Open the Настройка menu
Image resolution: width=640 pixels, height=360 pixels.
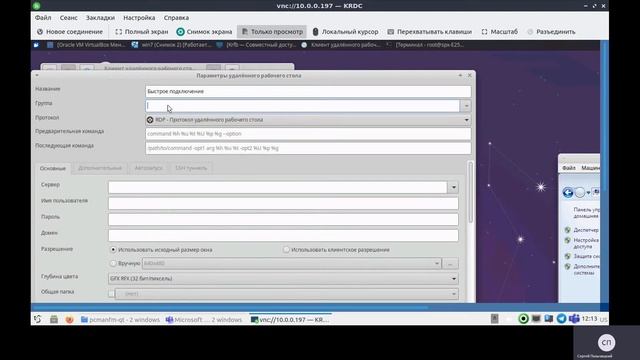pos(139,18)
